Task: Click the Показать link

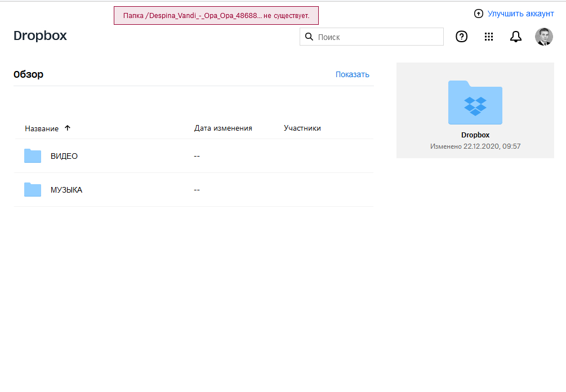Action: pyautogui.click(x=353, y=74)
